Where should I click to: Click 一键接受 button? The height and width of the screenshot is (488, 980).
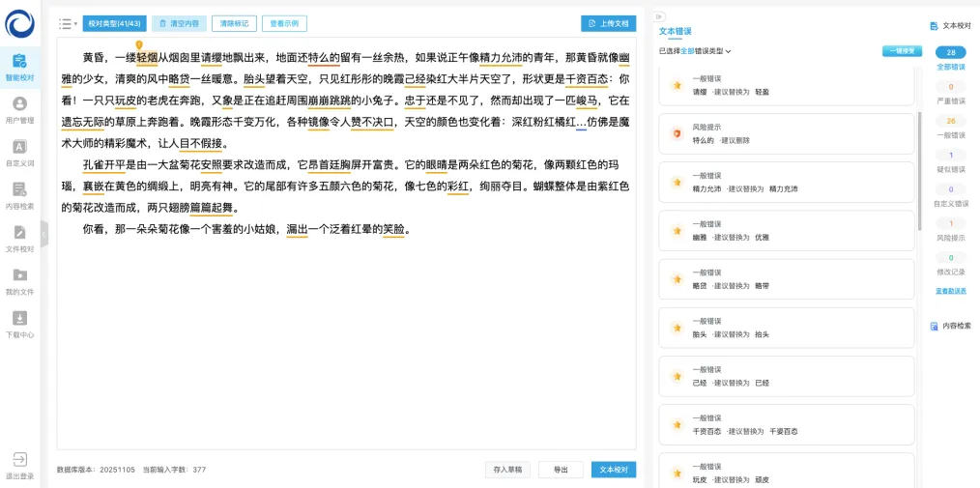[x=902, y=51]
